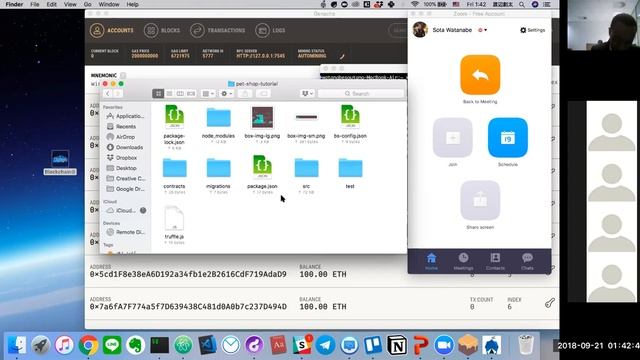This screenshot has height=360, width=640.
Task: Open Notion from the Dock
Action: point(397,345)
